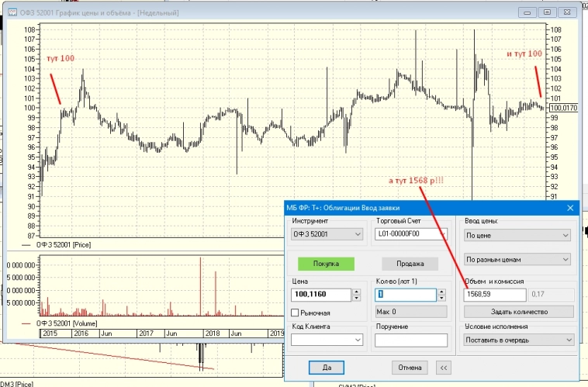The height and width of the screenshot is (387, 588).
Task: Select the Продажа button
Action: (410, 264)
